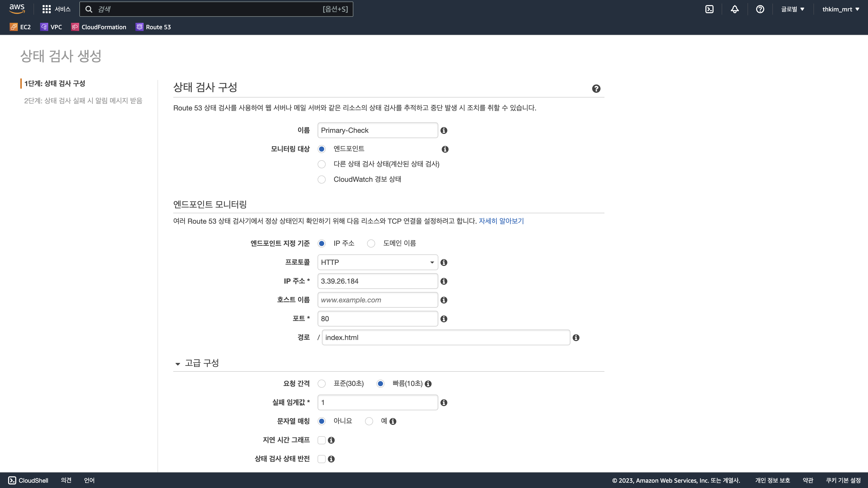Collapse the 고급 구성 section
868x488 pixels.
coord(178,364)
